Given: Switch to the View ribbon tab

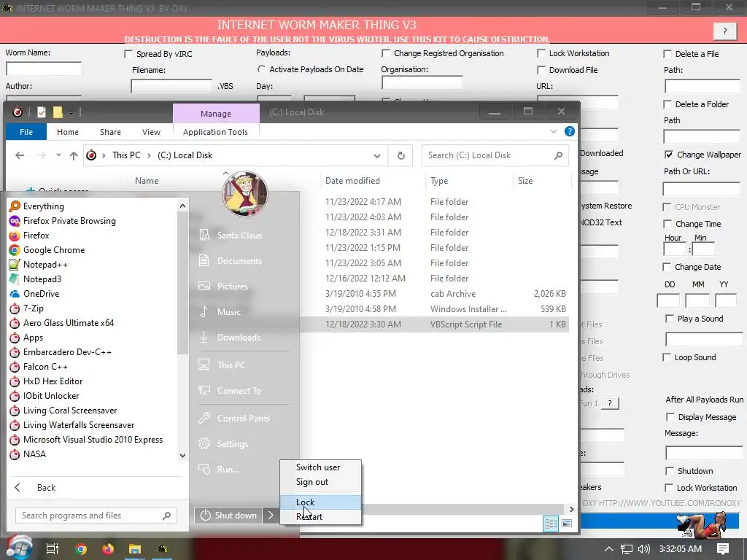Looking at the screenshot, I should pyautogui.click(x=151, y=132).
